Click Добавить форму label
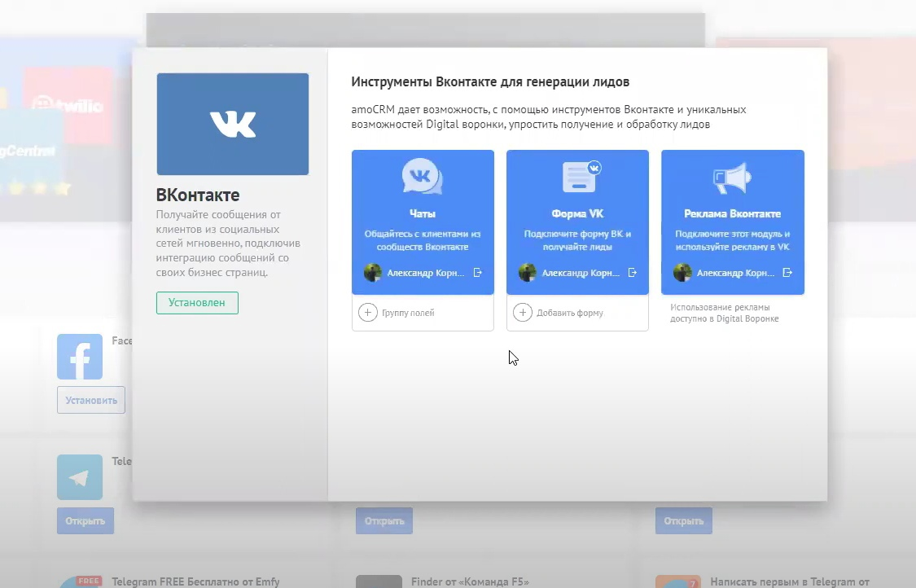Viewport: 916px width, 588px height. tap(570, 314)
